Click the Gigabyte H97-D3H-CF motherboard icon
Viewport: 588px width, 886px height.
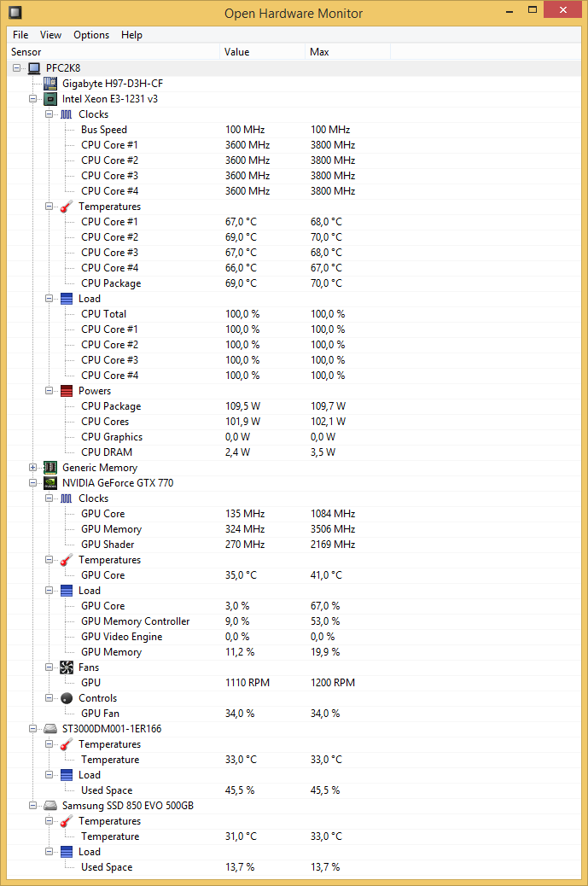pos(50,84)
